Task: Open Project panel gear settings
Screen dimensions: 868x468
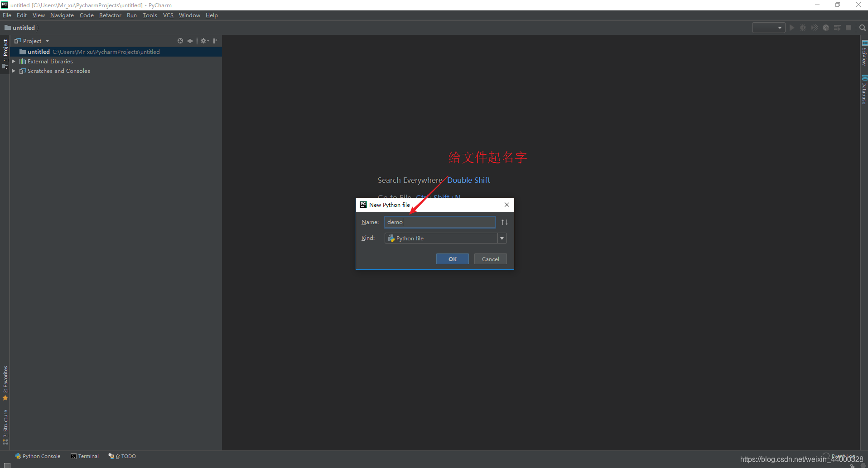Action: (x=204, y=41)
